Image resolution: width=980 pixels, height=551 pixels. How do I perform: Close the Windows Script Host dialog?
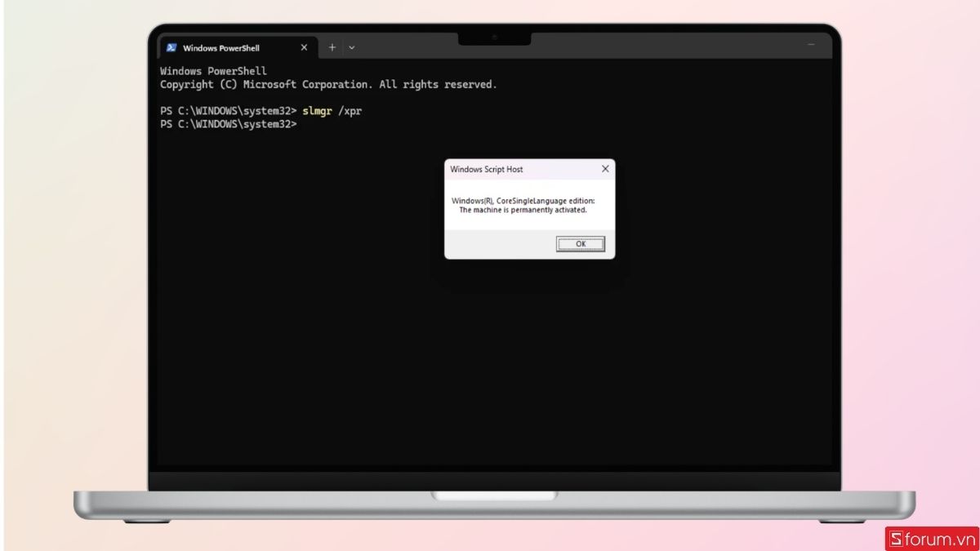click(605, 169)
